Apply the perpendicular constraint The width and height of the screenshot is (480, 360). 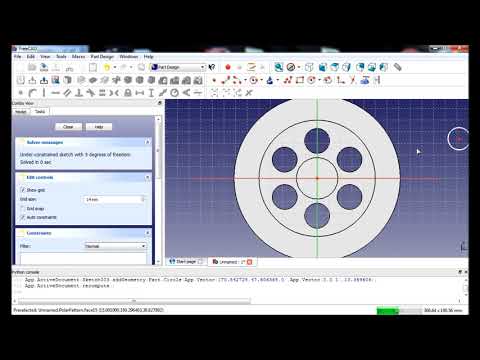[79, 93]
